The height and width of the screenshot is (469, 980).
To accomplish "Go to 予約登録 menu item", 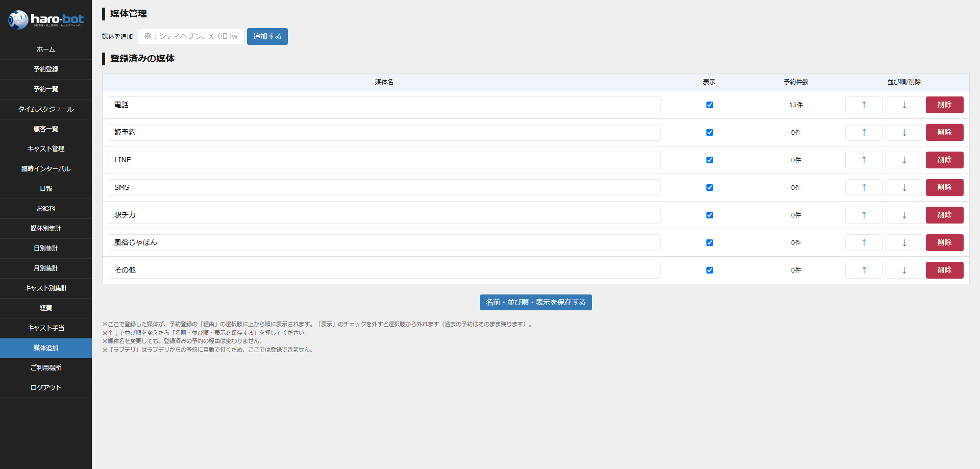I will (x=46, y=69).
